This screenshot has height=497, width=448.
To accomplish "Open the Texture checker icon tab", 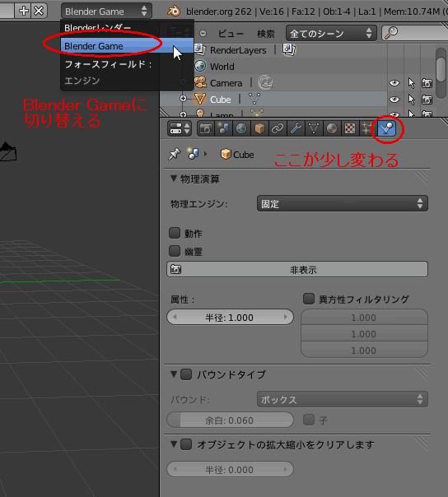I will (x=350, y=128).
